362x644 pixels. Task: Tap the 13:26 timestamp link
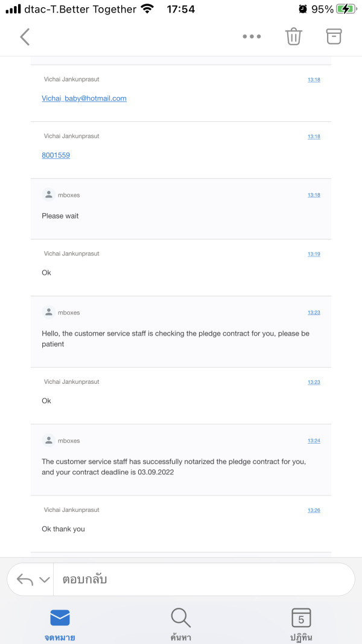pos(314,511)
